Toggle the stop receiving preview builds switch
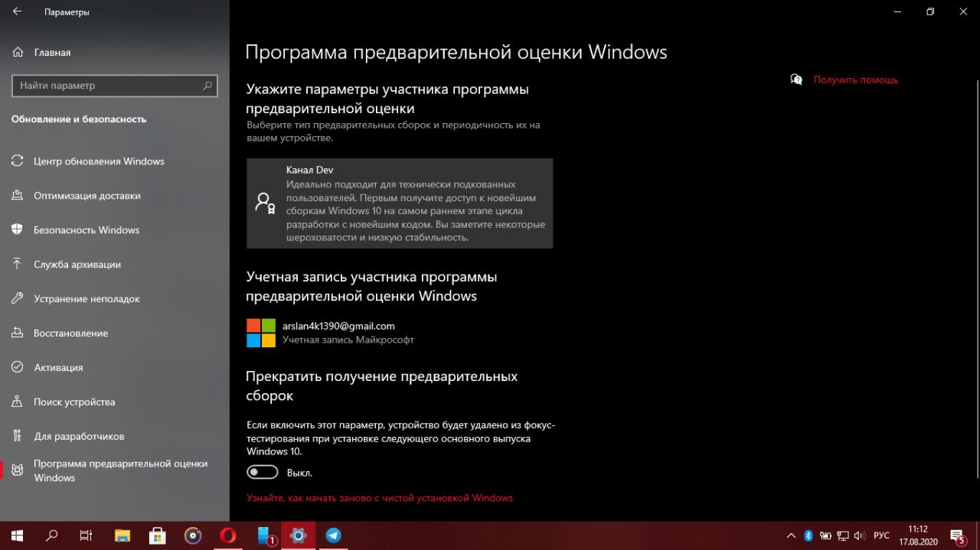The width and height of the screenshot is (980, 550). tap(263, 473)
